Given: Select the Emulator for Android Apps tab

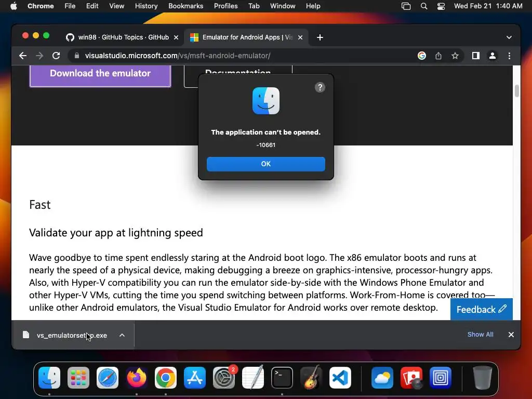Looking at the screenshot, I should click(x=247, y=37).
